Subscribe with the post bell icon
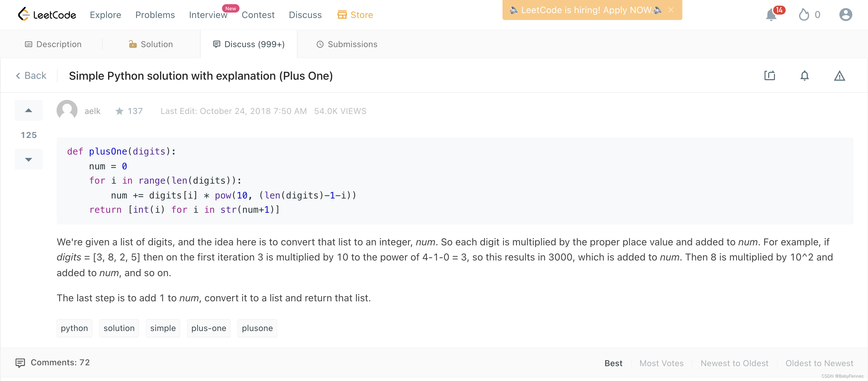 click(x=804, y=75)
